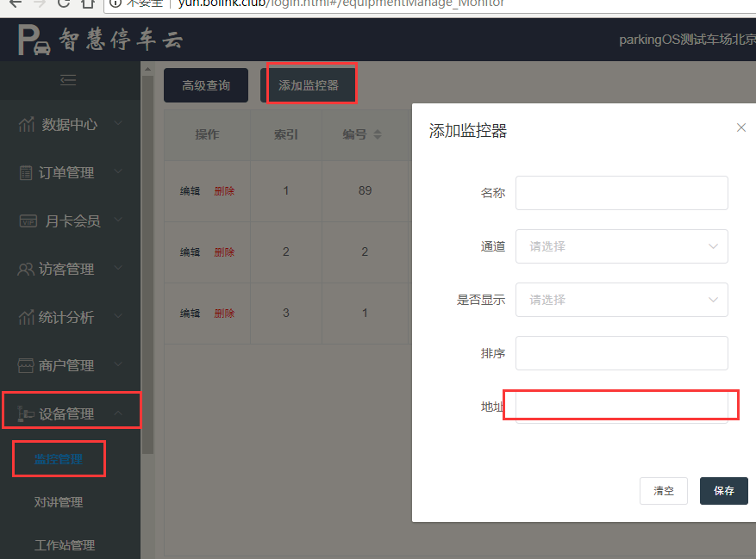The height and width of the screenshot is (559, 756).
Task: Click the 月卡会员 VIP card icon
Action: point(28,221)
